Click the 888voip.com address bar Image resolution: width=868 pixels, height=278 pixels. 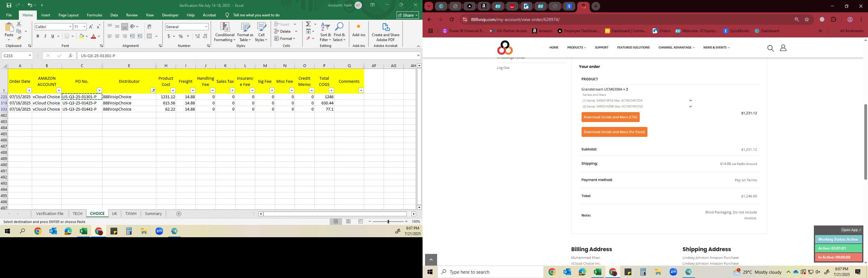click(x=627, y=19)
